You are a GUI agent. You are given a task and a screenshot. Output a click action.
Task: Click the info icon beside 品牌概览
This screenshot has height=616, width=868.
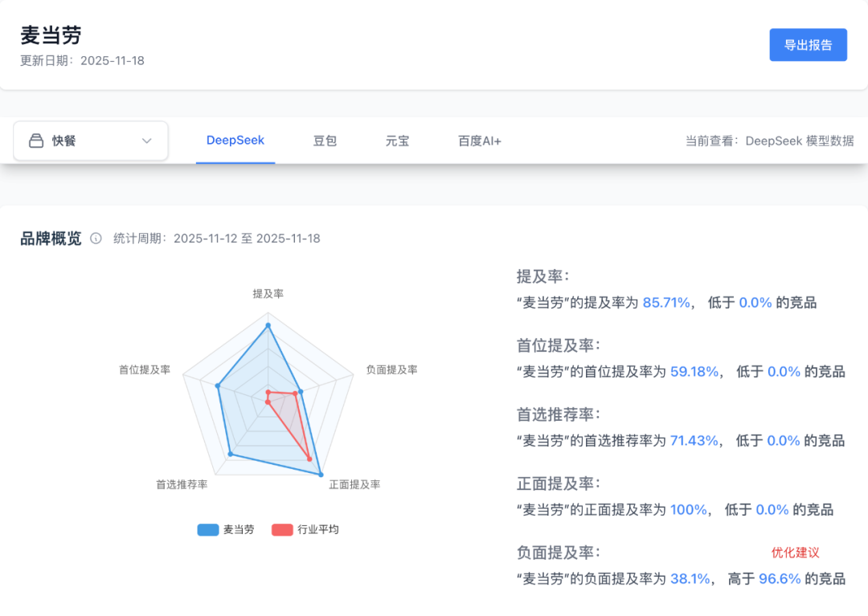click(96, 239)
